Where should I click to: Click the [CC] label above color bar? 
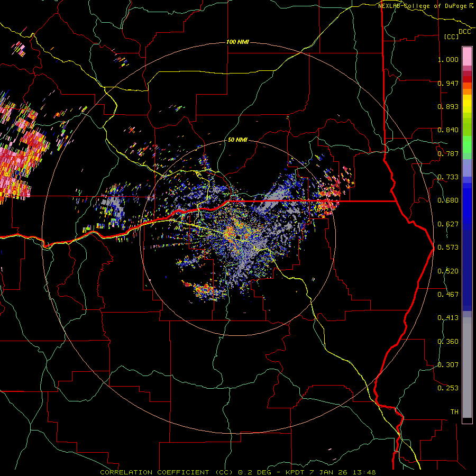[452, 36]
